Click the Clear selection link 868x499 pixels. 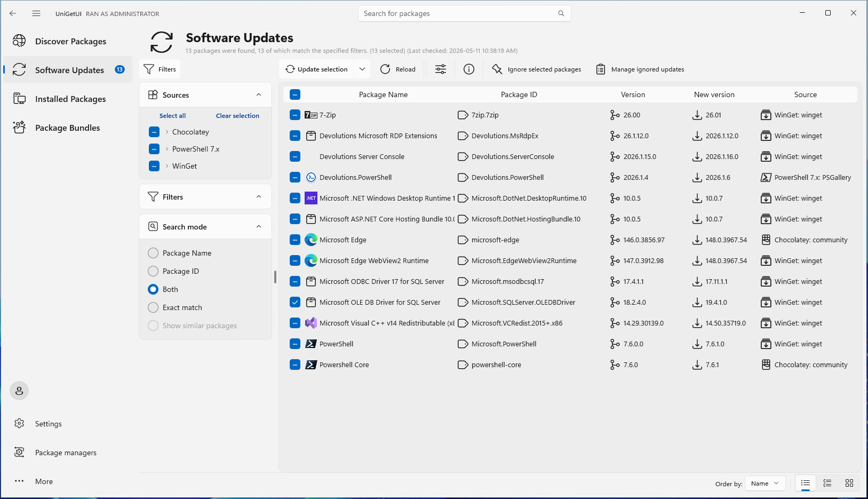[237, 116]
